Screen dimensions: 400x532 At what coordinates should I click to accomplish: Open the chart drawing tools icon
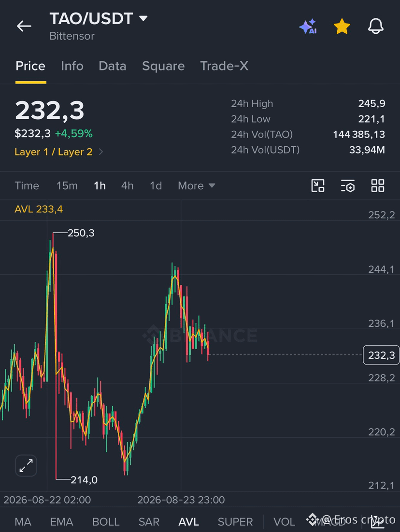pyautogui.click(x=318, y=185)
